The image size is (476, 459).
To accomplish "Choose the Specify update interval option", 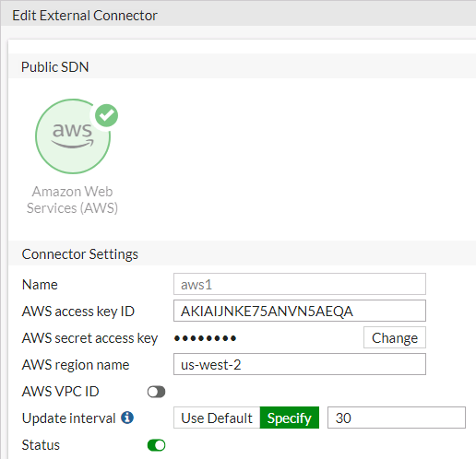I will [290, 418].
